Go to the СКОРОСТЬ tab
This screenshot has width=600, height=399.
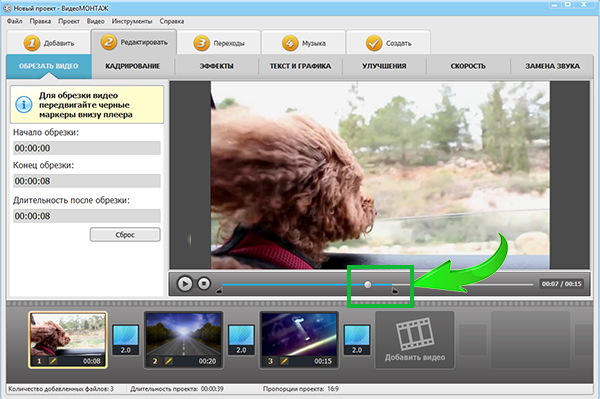pos(468,66)
